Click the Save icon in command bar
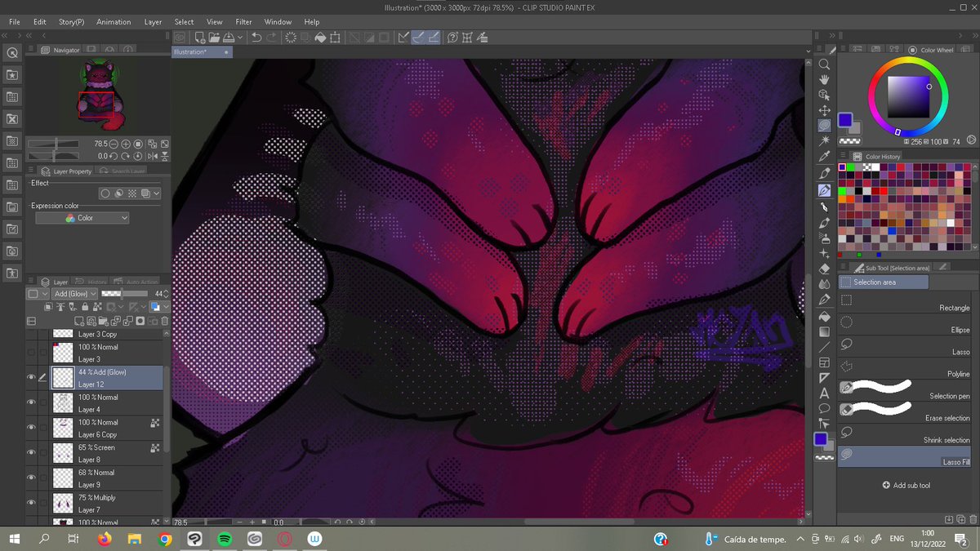Screen dimensions: 980x551 click(229, 37)
